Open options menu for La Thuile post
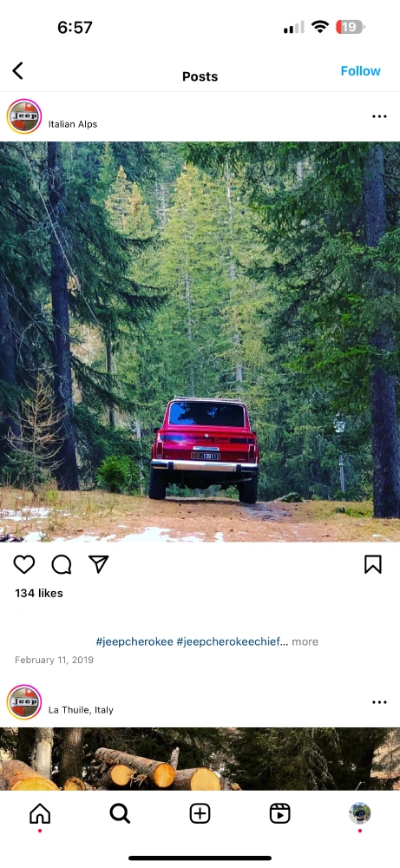 click(379, 702)
